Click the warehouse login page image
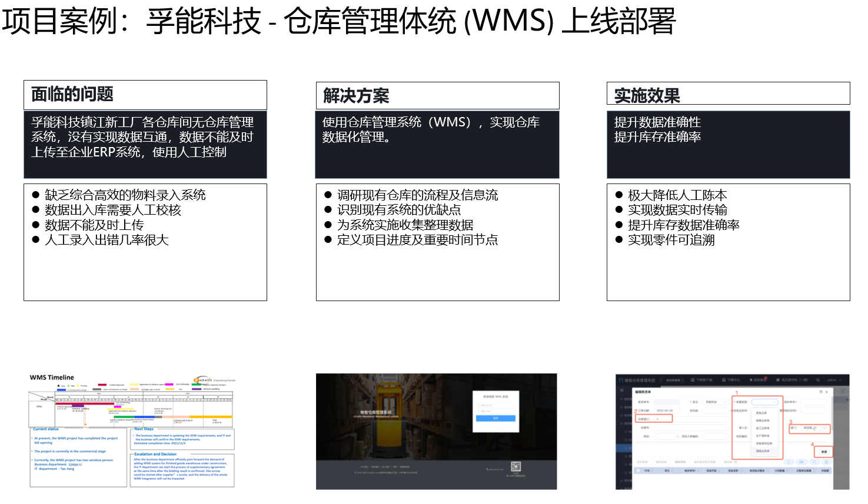868x504 pixels. [x=437, y=431]
